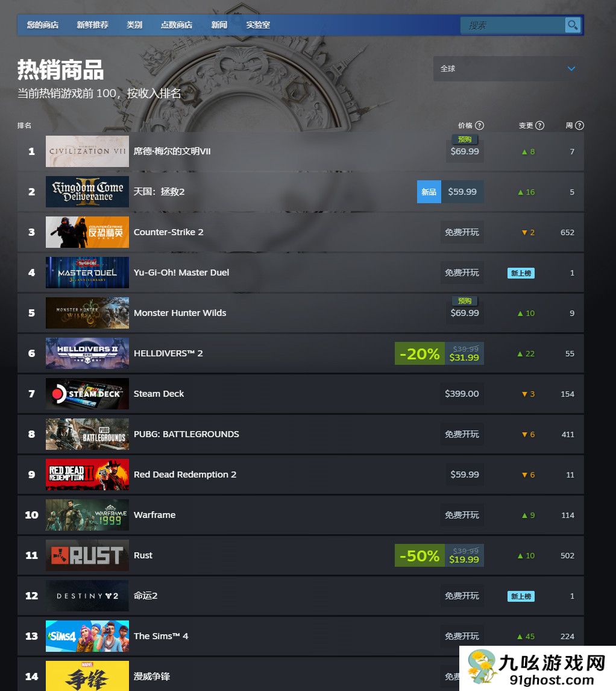Focus the 搜索 search input field
This screenshot has height=691, width=616.
coord(513,25)
